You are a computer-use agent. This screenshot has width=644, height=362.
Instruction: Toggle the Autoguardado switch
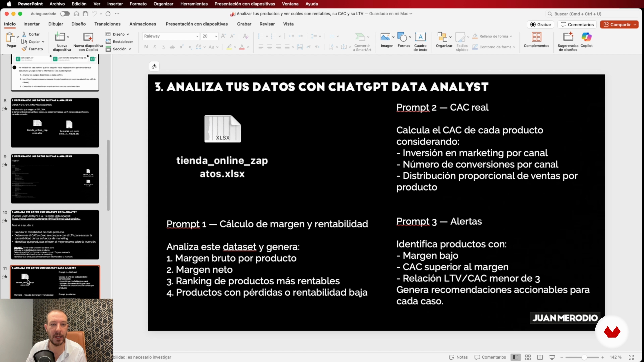pyautogui.click(x=65, y=14)
